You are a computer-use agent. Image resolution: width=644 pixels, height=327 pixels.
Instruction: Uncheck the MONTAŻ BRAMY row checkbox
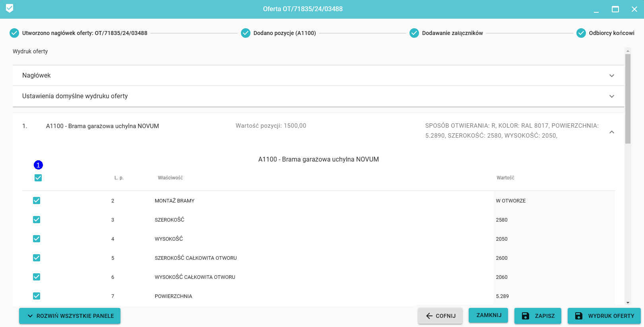point(37,200)
